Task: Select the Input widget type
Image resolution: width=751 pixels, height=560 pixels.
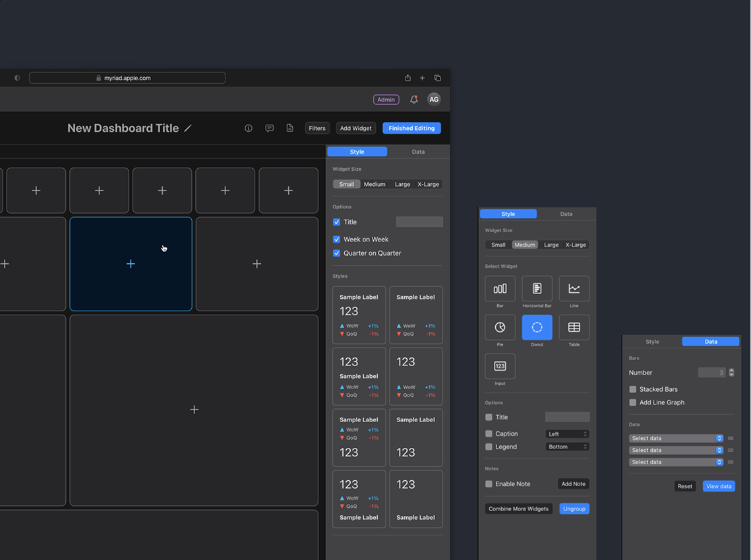Action: 500,367
